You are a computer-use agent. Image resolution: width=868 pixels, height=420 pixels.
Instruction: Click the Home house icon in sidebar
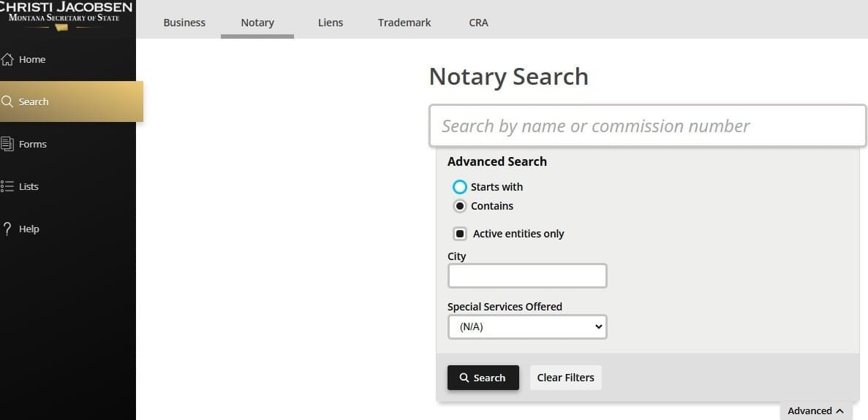(7, 59)
